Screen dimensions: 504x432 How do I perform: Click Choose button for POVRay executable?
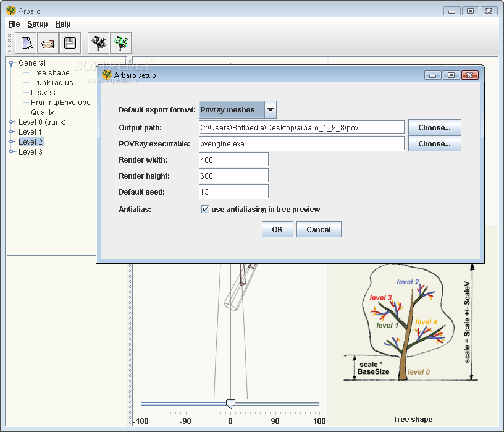coord(435,144)
